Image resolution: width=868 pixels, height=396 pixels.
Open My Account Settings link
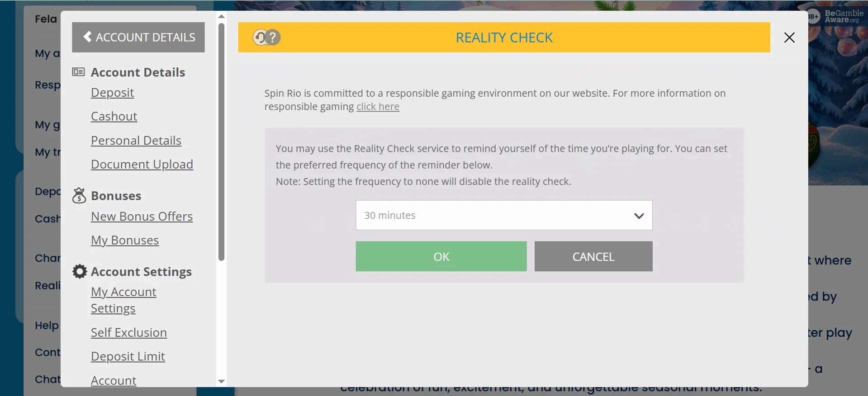123,300
